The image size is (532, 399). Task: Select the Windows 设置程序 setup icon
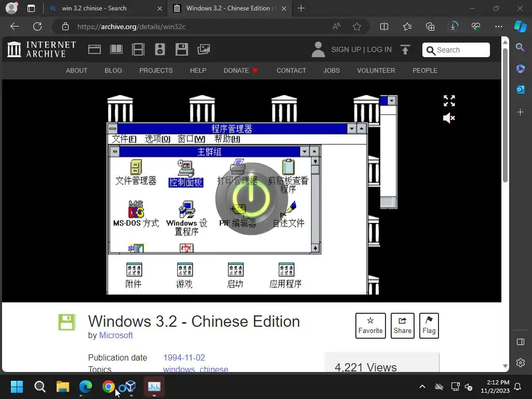coord(187,218)
